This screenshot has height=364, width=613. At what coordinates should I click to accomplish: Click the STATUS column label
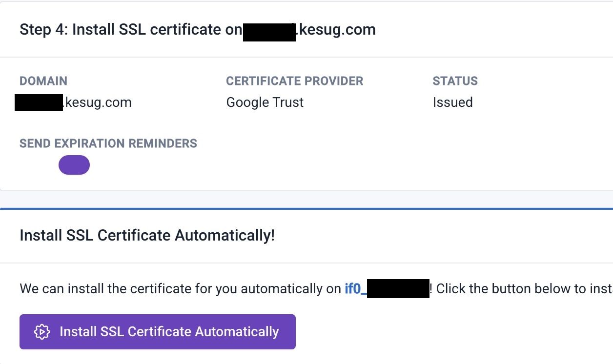click(455, 81)
